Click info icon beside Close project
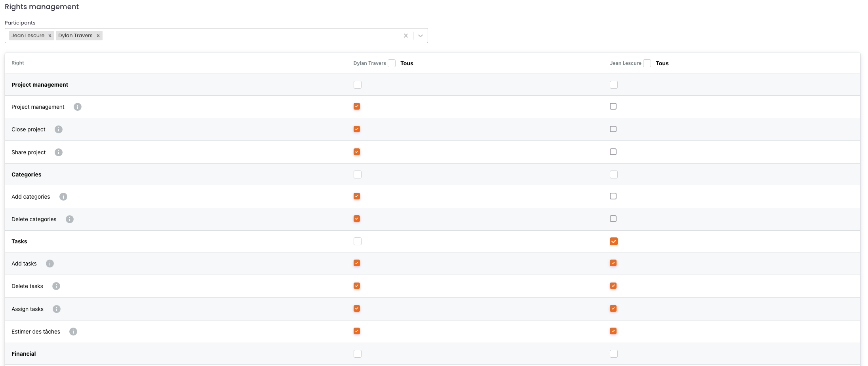This screenshot has height=366, width=868. pos(59,129)
